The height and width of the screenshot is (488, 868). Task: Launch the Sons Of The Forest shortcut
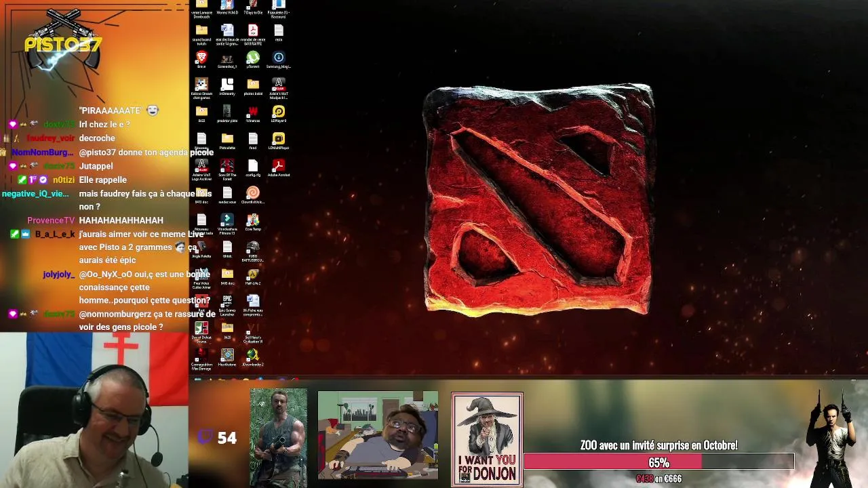(227, 170)
